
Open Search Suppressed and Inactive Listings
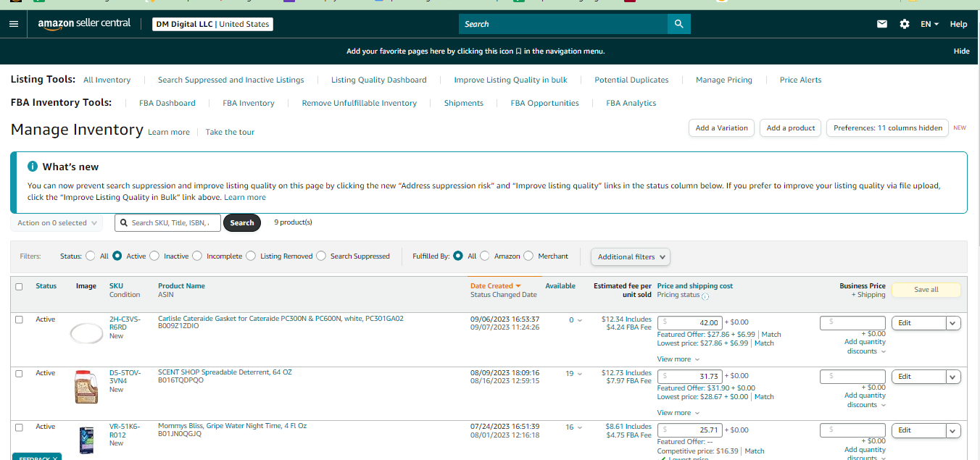[x=231, y=80]
